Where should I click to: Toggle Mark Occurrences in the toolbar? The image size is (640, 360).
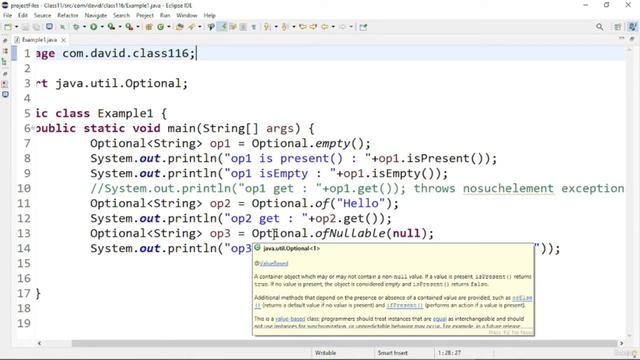[x=223, y=27]
